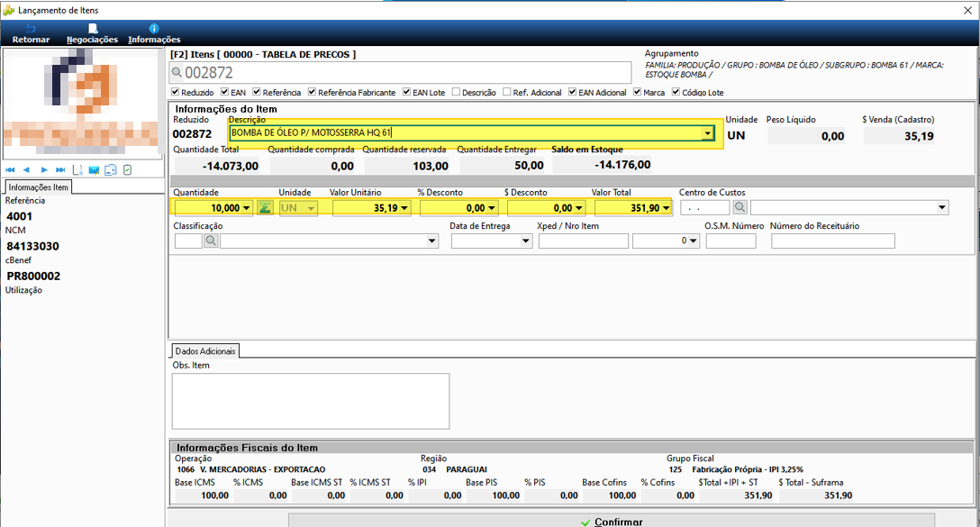Click the Obs. Item text area

(x=311, y=402)
